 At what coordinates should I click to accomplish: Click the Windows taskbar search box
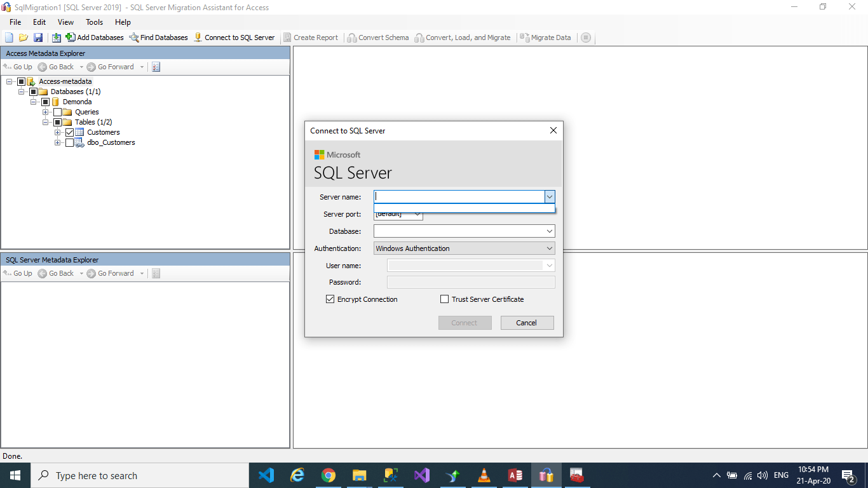point(140,475)
